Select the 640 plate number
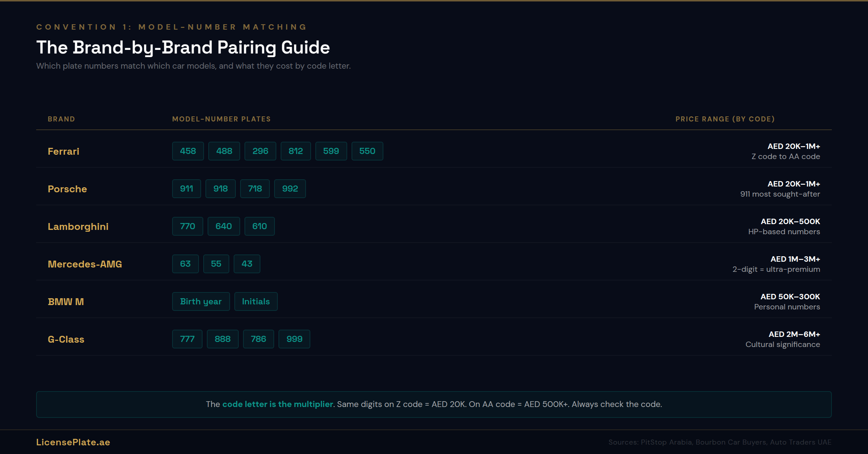 (224, 226)
